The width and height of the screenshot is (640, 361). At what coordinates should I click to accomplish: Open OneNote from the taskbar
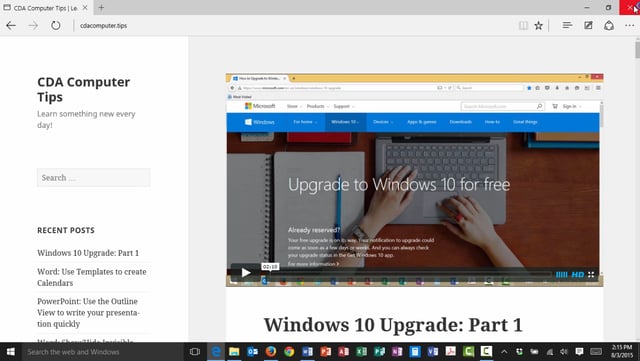click(x=397, y=352)
